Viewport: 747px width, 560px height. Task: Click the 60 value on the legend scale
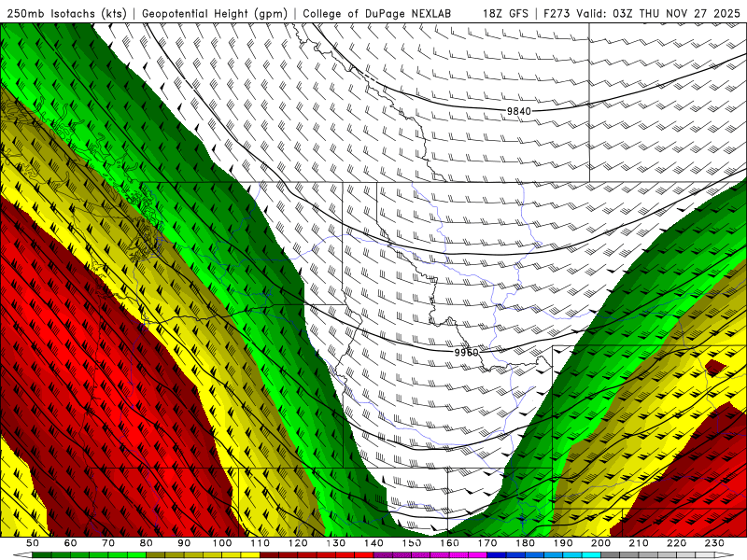pos(70,543)
